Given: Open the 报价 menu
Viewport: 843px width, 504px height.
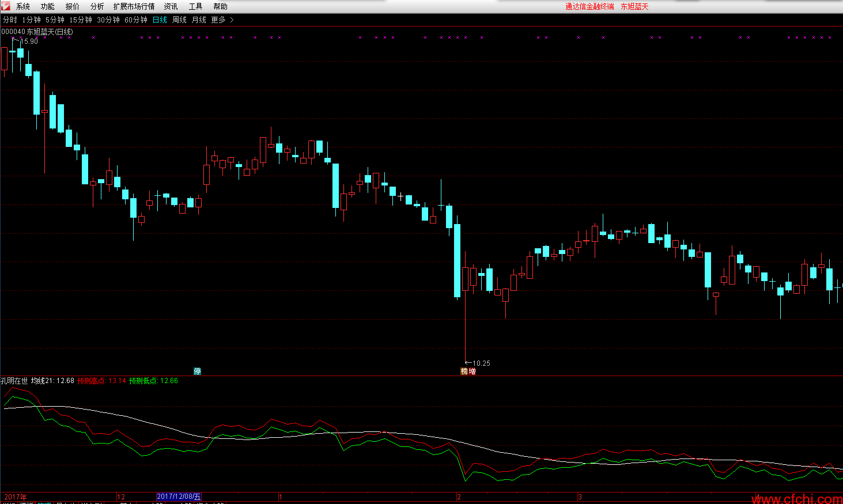Looking at the screenshot, I should click(73, 6).
